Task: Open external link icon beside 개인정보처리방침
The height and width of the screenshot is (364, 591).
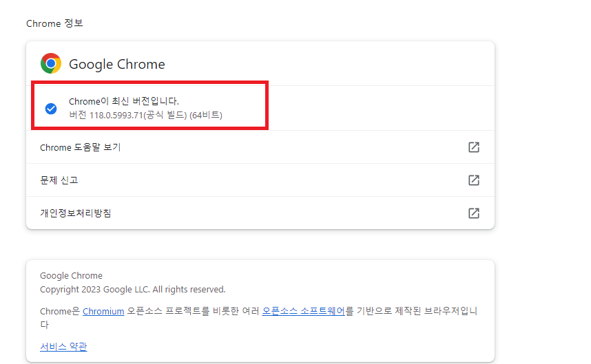Action: tap(474, 213)
